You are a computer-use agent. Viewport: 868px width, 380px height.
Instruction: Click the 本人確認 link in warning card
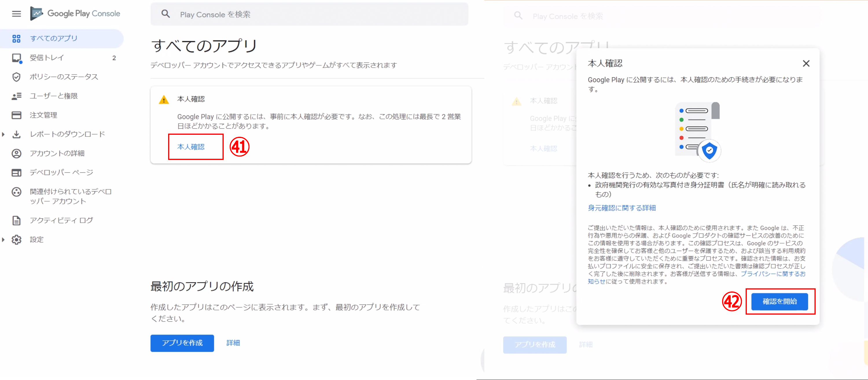coord(191,147)
